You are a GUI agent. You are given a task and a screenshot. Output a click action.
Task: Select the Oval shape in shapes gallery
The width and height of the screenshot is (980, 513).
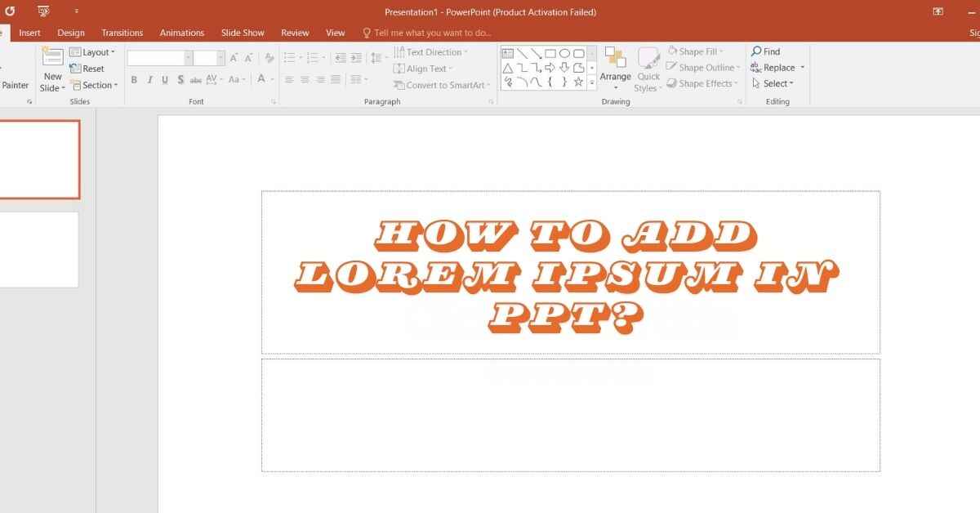pos(564,54)
